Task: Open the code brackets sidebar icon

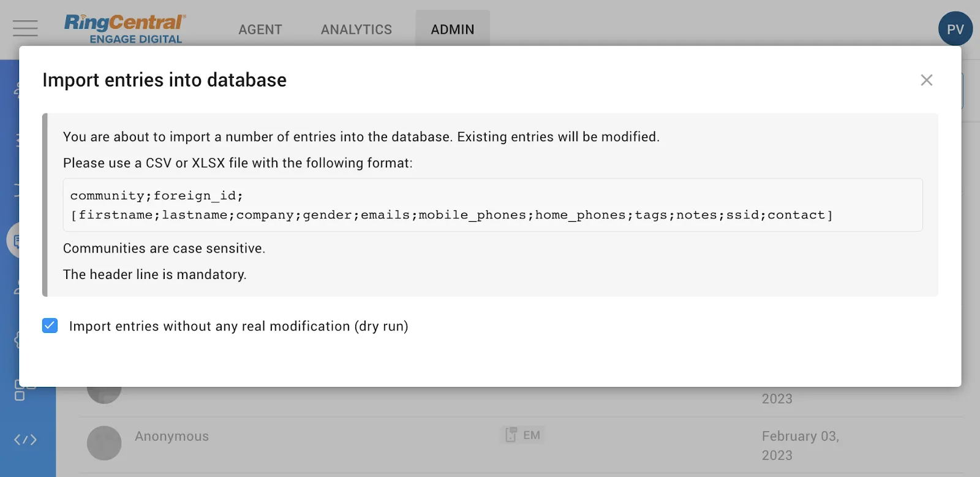Action: (26, 440)
